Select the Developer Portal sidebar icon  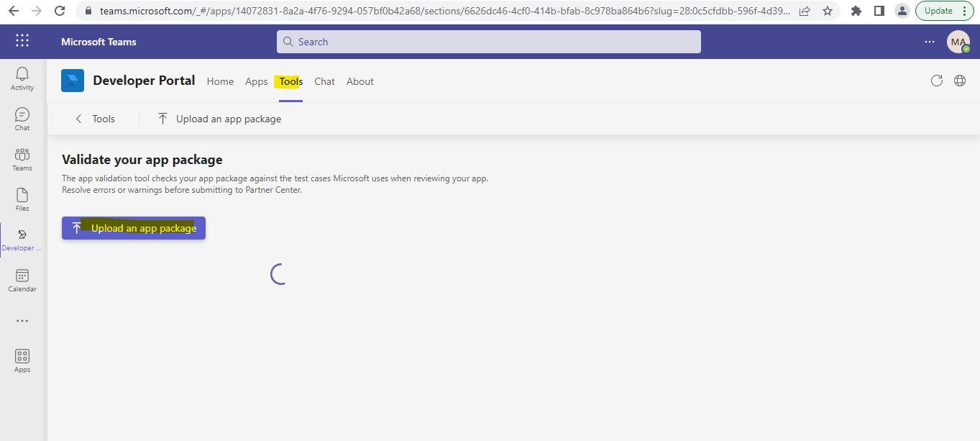(22, 238)
